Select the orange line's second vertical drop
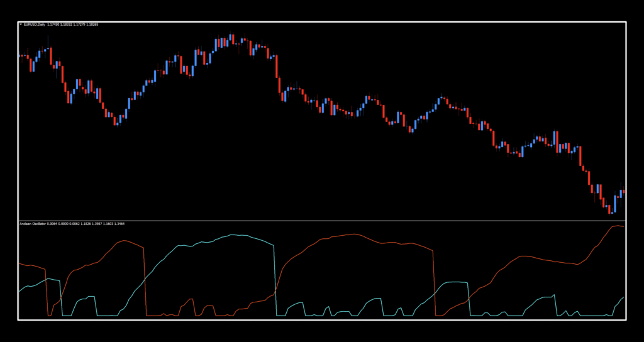Image resolution: width=644 pixels, height=342 pixels. tap(435, 283)
